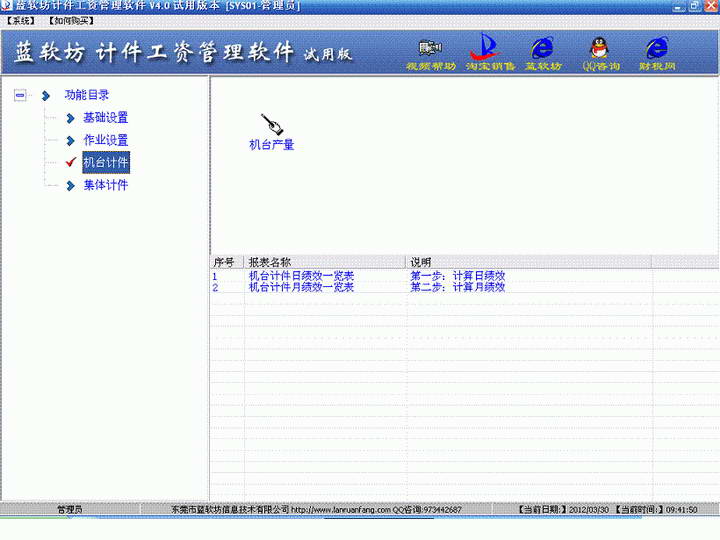Select 集体计件 in the function tree

click(106, 185)
